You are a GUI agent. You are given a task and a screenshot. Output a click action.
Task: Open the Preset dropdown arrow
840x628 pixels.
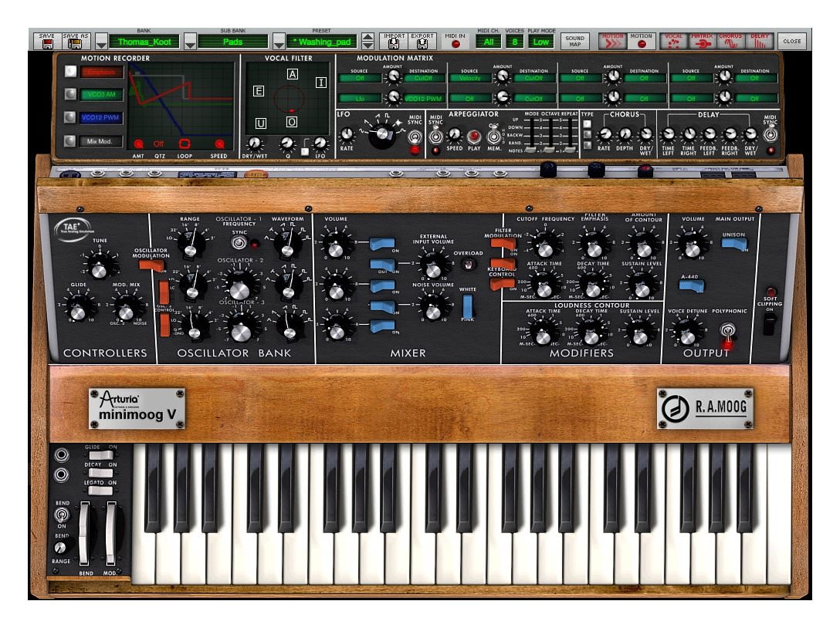pos(279,42)
